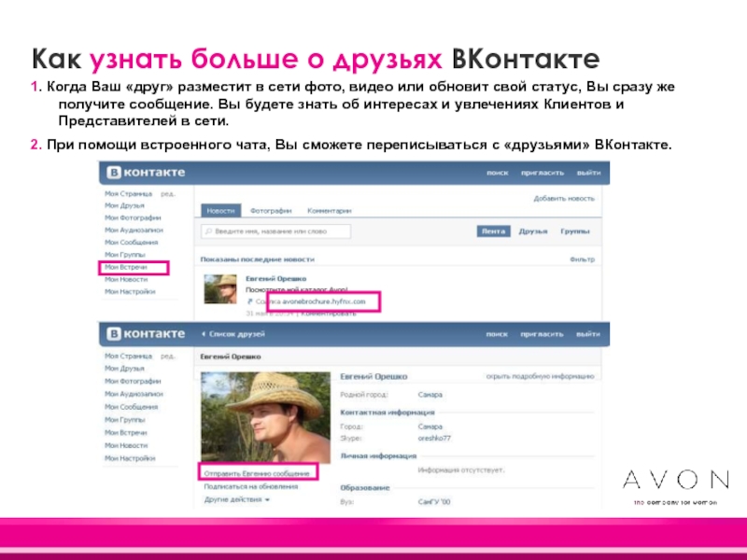This screenshot has width=747, height=560.
Task: Click in the news search input field
Action: [275, 231]
